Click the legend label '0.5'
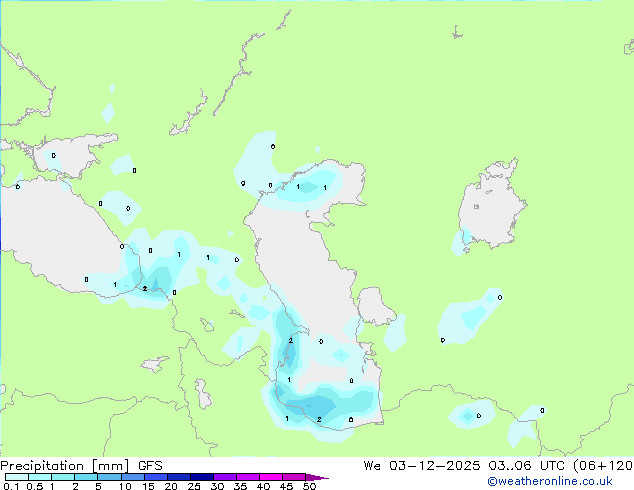Image resolution: width=634 pixels, height=490 pixels. pyautogui.click(x=35, y=486)
